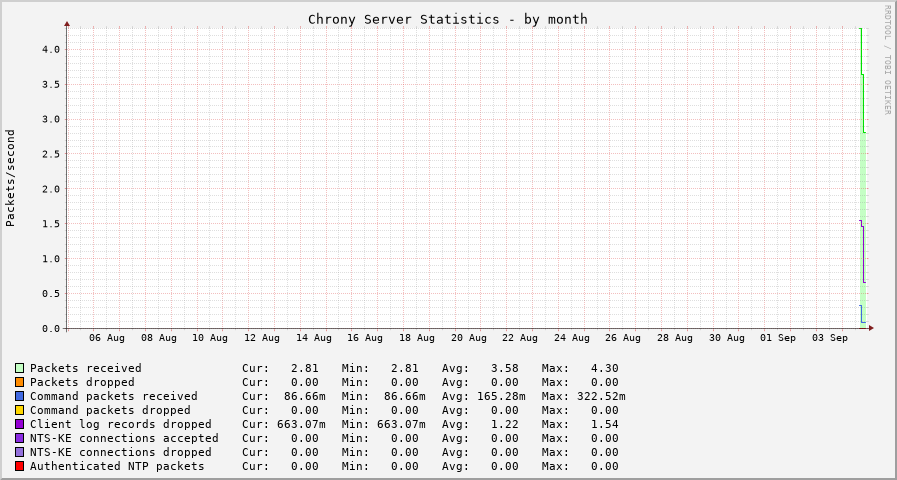Click Command packets received Max 322.52m
Image resolution: width=897 pixels, height=480 pixels.
pyautogui.click(x=601, y=396)
